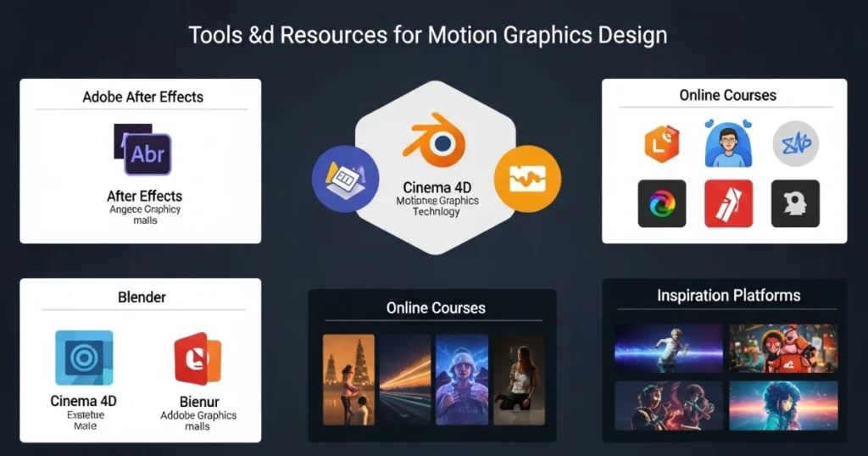The image size is (868, 456).
Task: Select the orange circular waveform icon
Action: coord(527,179)
